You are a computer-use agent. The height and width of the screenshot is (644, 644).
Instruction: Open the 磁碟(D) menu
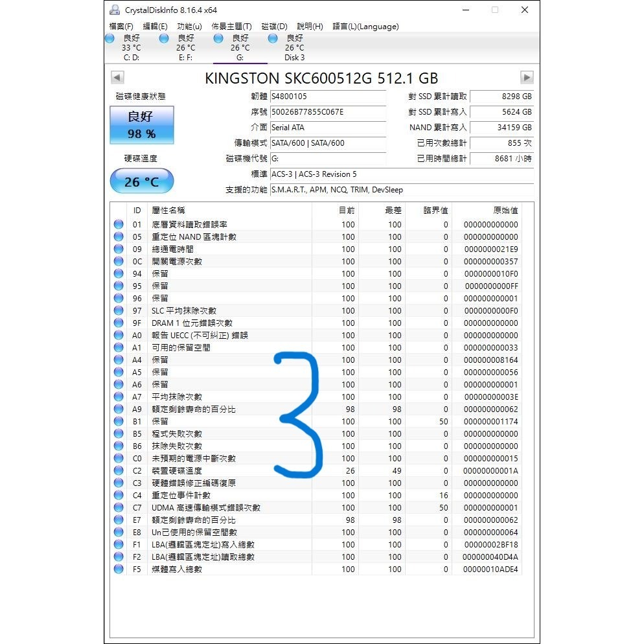click(274, 27)
